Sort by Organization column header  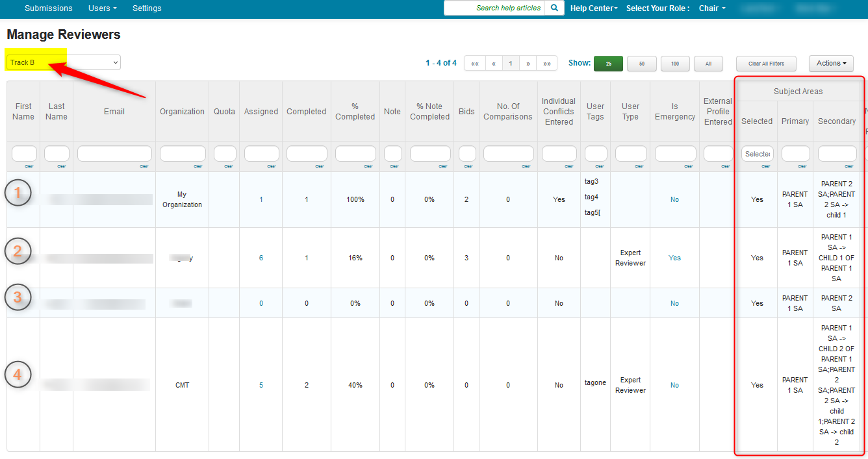click(182, 112)
